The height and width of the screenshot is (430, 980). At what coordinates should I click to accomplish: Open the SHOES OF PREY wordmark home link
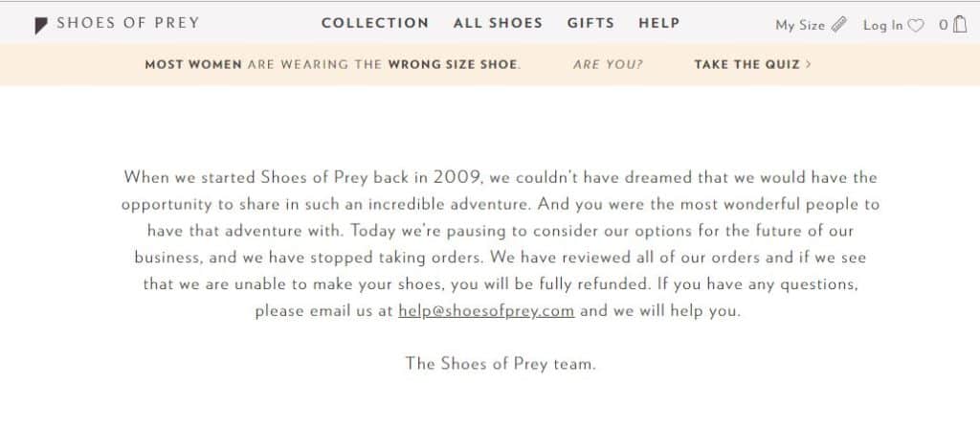128,23
